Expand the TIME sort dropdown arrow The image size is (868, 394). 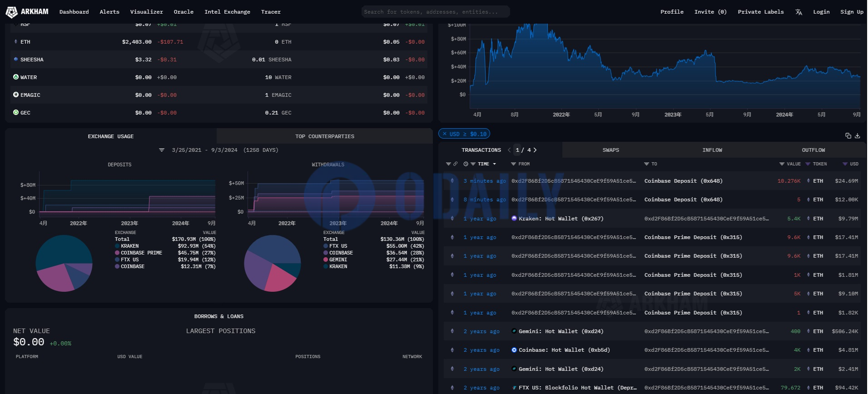tap(495, 164)
